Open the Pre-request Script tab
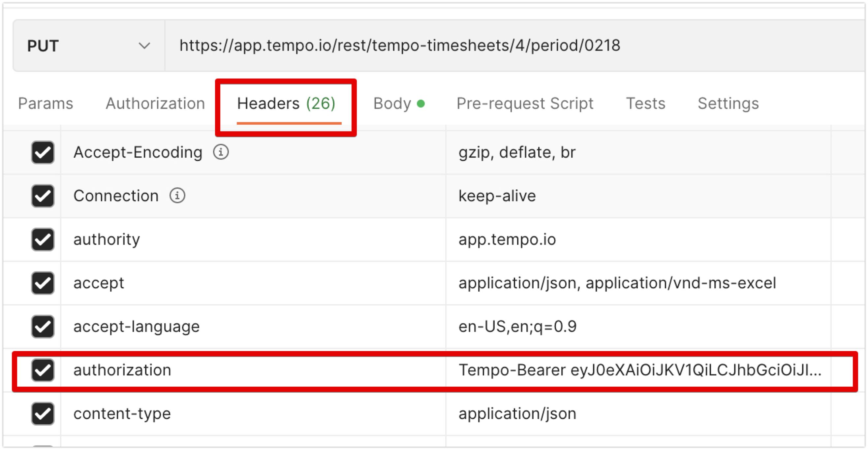Viewport: 868px width, 450px height. coord(525,104)
